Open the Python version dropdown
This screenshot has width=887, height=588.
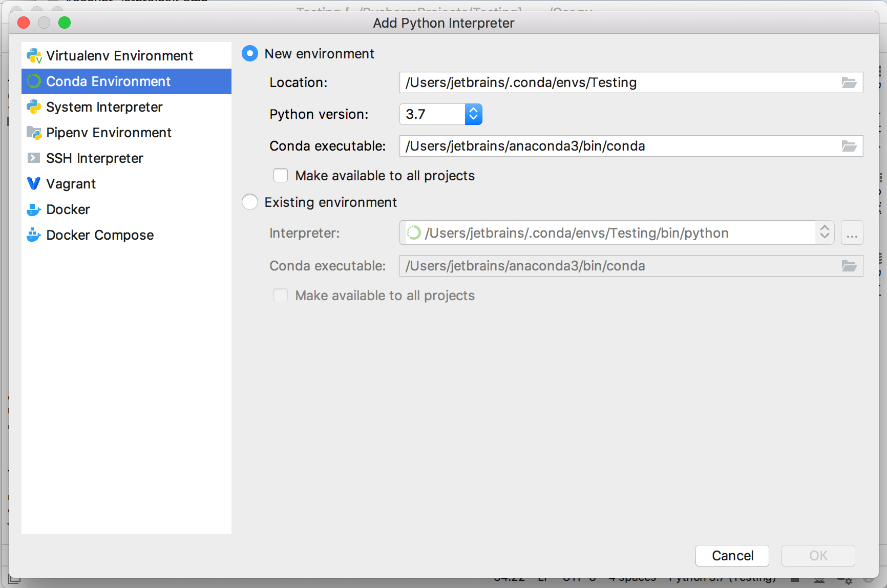(473, 114)
